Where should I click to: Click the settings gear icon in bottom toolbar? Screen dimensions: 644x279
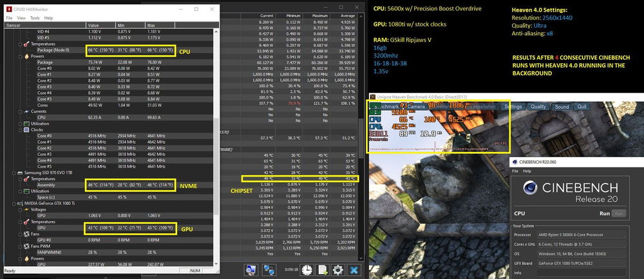point(337,270)
